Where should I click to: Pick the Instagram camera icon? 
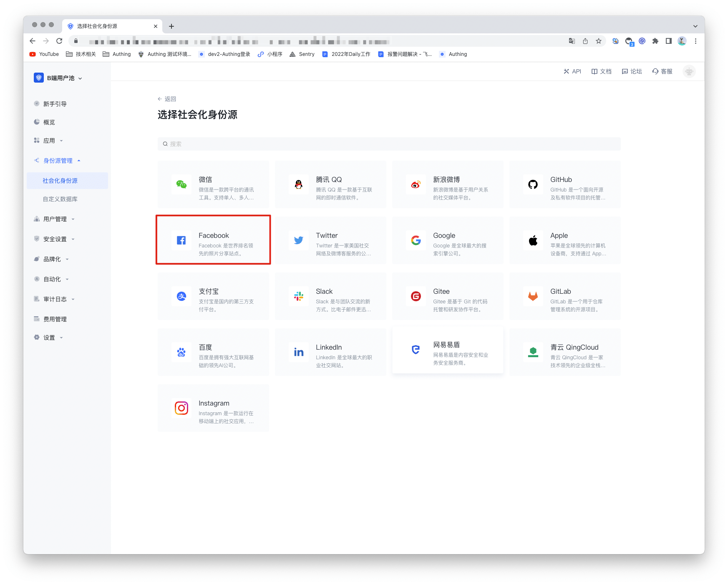pos(181,408)
